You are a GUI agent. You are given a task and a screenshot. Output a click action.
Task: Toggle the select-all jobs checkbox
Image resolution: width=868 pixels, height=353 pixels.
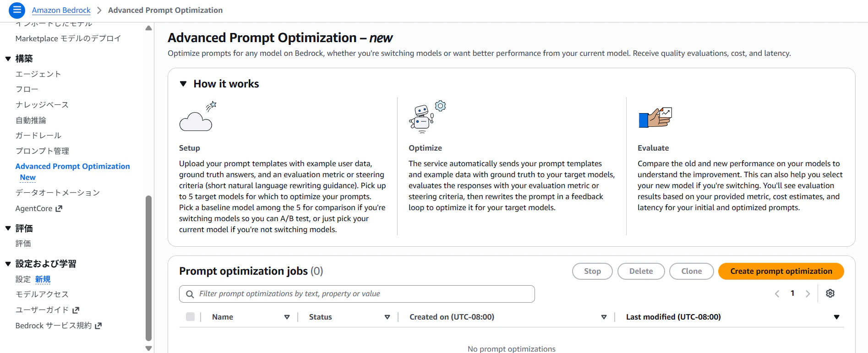click(191, 317)
